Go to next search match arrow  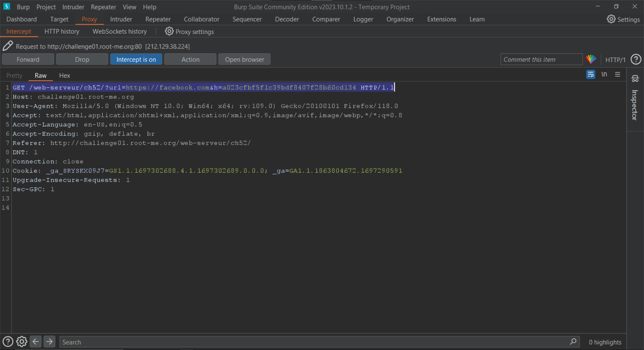49,342
